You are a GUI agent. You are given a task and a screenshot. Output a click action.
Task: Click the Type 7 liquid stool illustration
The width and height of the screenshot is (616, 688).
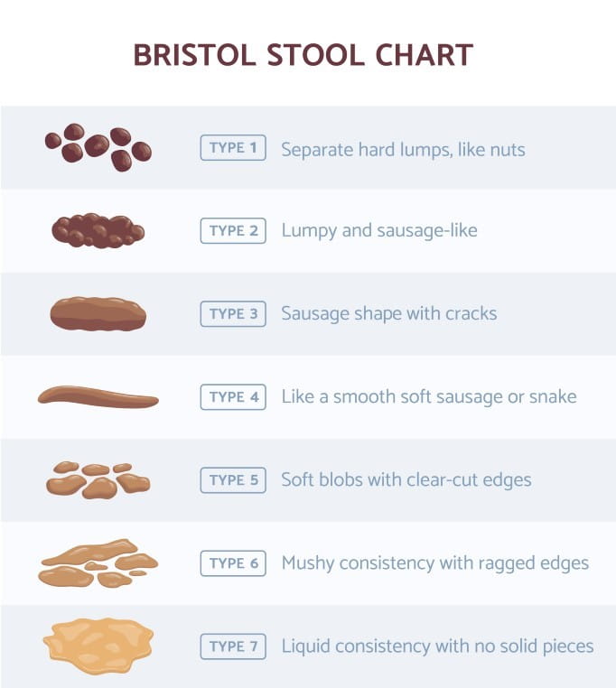click(x=98, y=646)
